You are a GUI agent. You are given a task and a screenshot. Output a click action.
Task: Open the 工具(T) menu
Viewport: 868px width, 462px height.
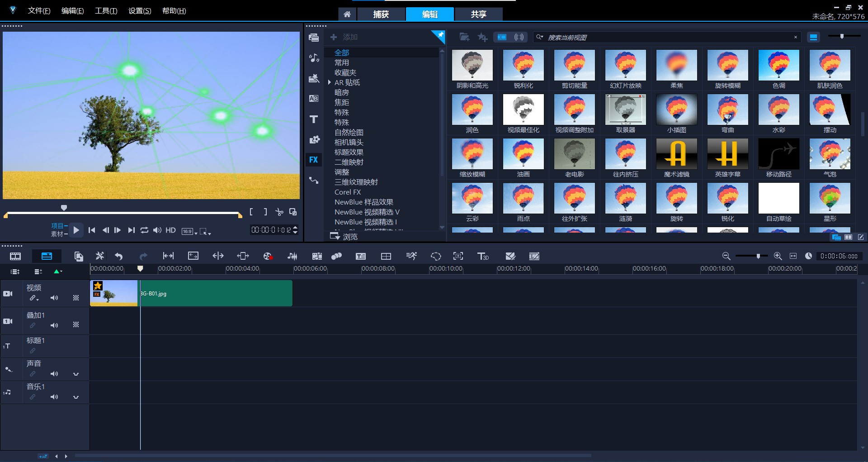point(106,11)
